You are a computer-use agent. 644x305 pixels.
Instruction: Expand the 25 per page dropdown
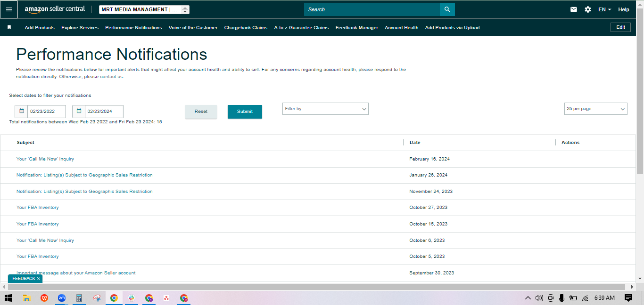(x=596, y=109)
